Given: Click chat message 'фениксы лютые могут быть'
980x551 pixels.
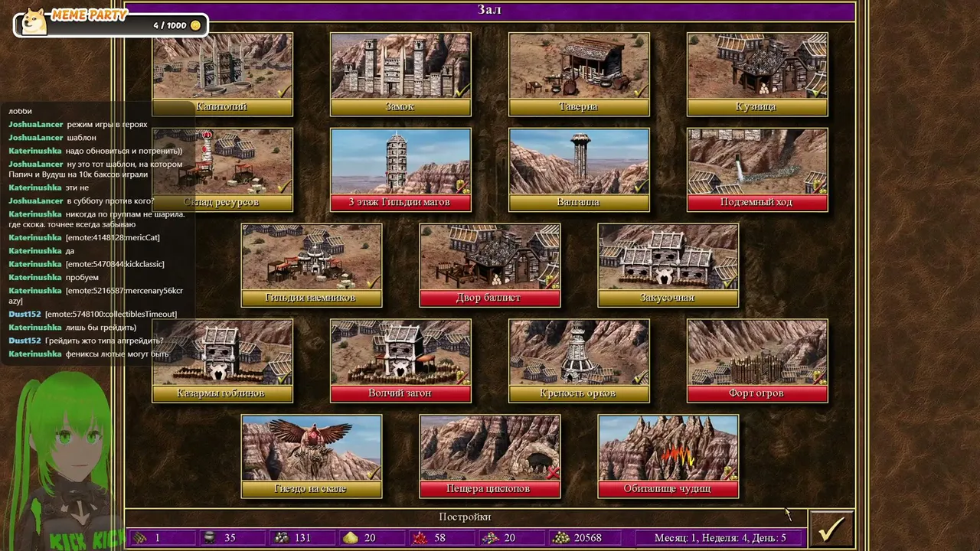Looking at the screenshot, I should pyautogui.click(x=117, y=354).
